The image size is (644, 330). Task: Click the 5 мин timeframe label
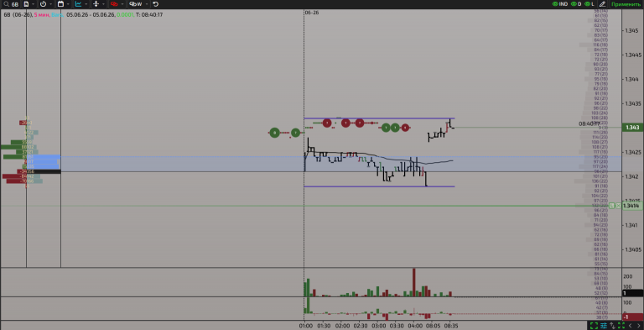(41, 15)
